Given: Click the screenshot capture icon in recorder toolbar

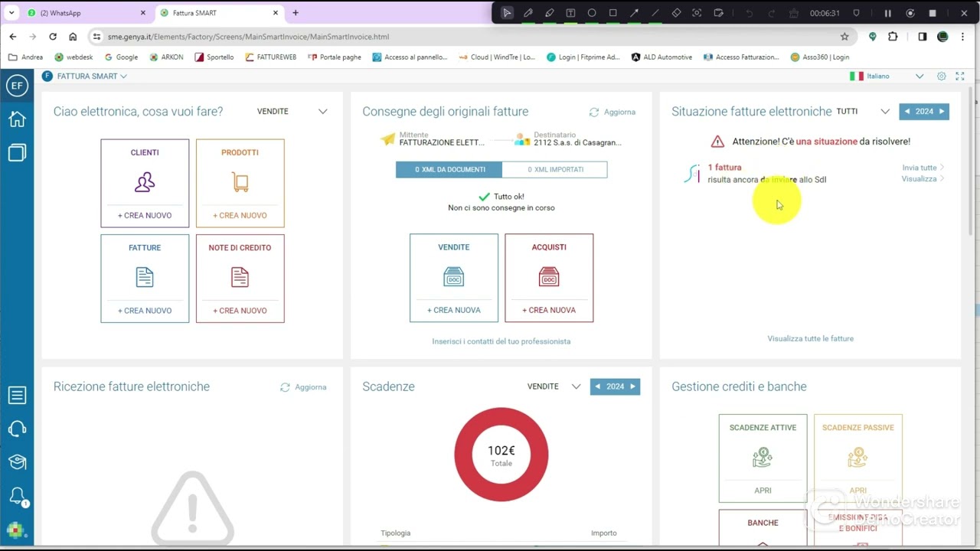Looking at the screenshot, I should [x=697, y=13].
